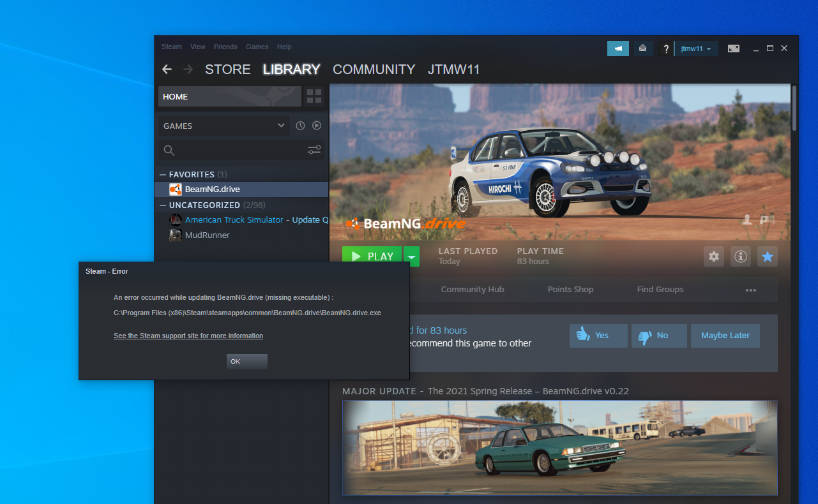Image resolution: width=818 pixels, height=504 pixels.
Task: Select the LIBRARY tab
Action: pyautogui.click(x=292, y=70)
